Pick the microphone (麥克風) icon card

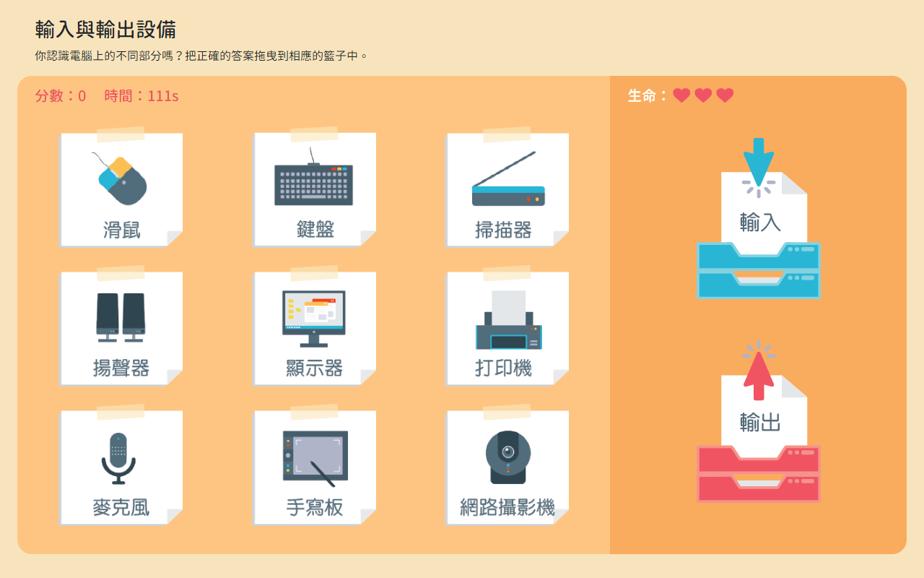pos(121,468)
